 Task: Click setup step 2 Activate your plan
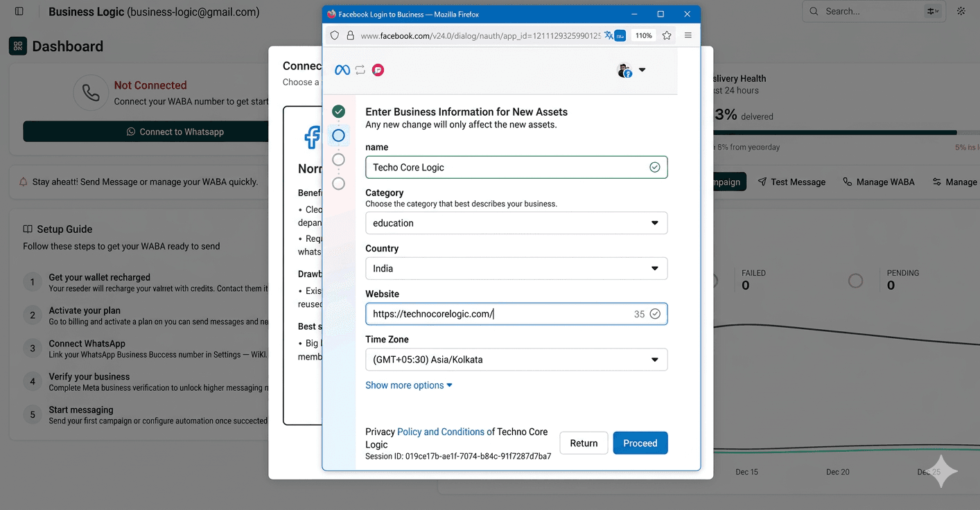[146, 315]
